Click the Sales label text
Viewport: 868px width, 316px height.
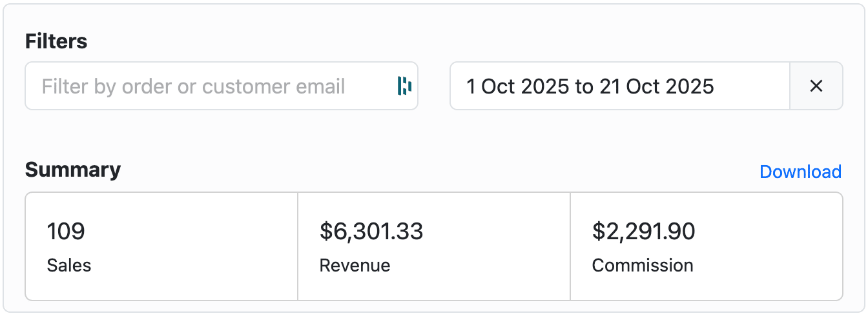point(69,265)
